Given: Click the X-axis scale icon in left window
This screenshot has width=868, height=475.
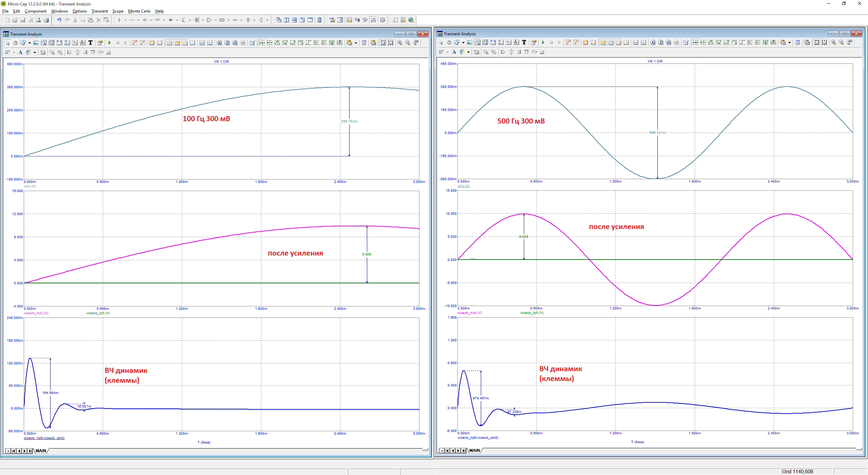Looking at the screenshot, I should pos(219,43).
